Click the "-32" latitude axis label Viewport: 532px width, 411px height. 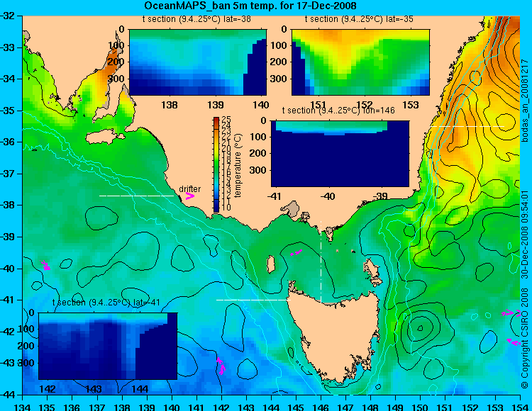pos(7,16)
